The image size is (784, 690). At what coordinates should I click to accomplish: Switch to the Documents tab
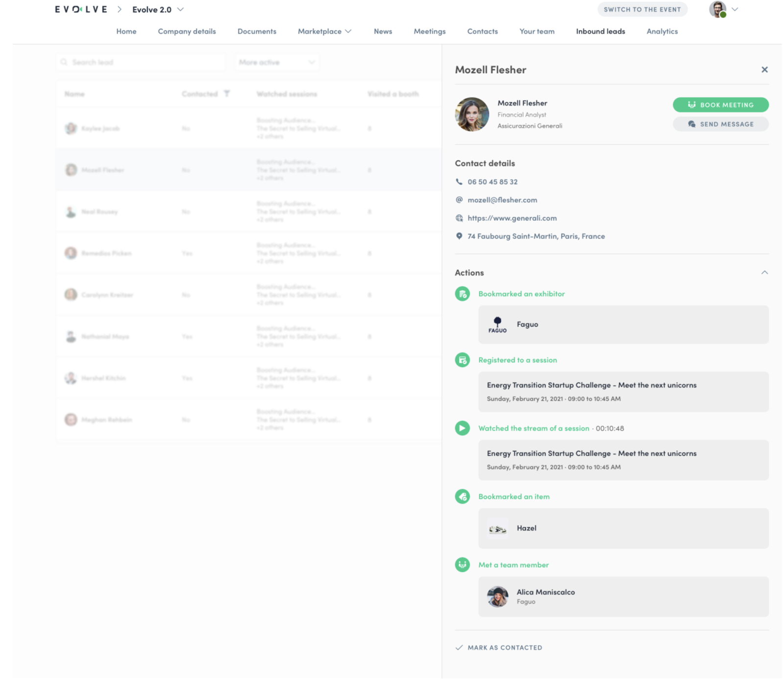[x=257, y=31]
